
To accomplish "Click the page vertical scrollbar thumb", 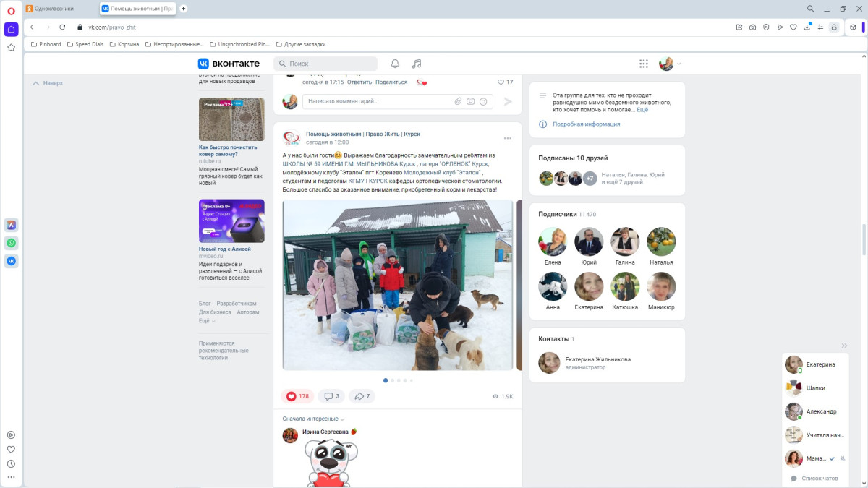I will tap(864, 240).
